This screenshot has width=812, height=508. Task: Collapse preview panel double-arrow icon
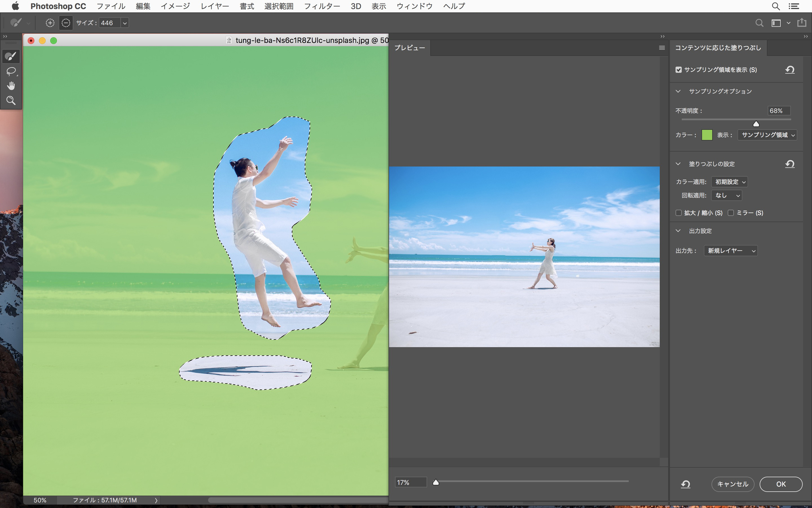(663, 37)
